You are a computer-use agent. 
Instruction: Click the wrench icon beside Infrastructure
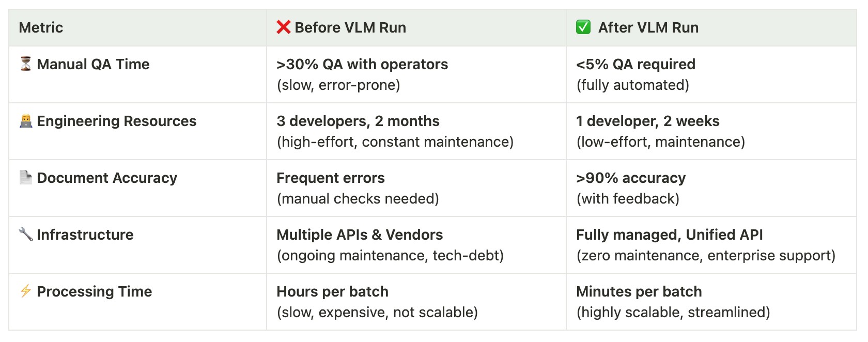coord(26,234)
